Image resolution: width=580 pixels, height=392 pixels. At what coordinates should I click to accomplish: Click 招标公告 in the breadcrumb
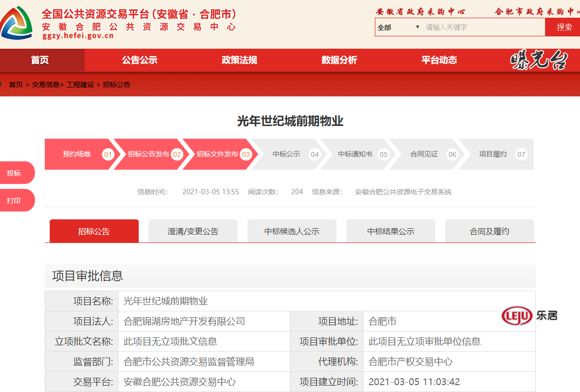coord(117,85)
